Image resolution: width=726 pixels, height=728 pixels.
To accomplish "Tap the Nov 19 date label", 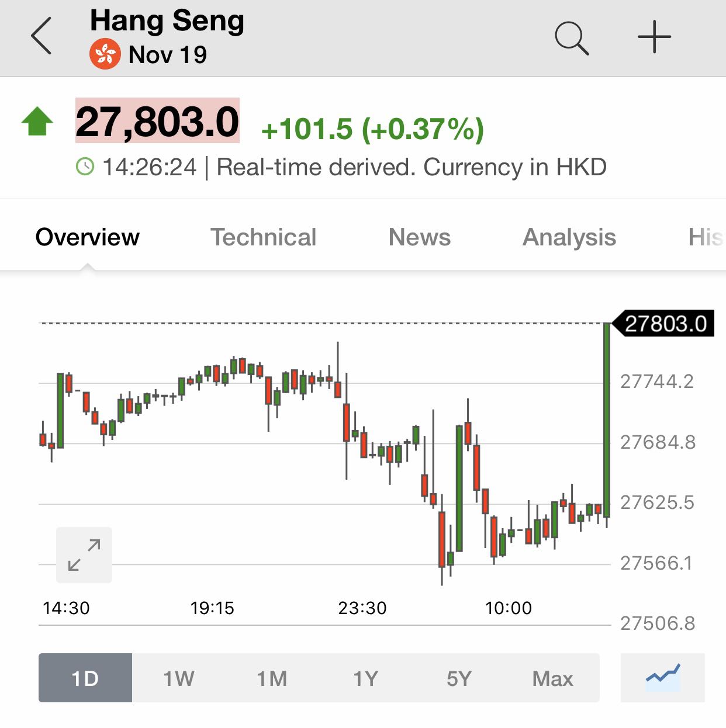I will point(168,55).
